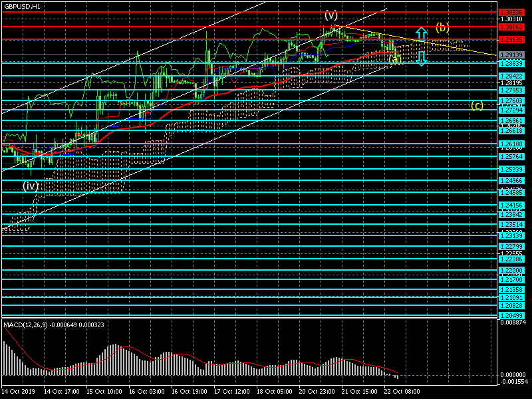Click the 1.23139 level label
Image resolution: width=532 pixels, height=399 pixels.
[x=511, y=236]
